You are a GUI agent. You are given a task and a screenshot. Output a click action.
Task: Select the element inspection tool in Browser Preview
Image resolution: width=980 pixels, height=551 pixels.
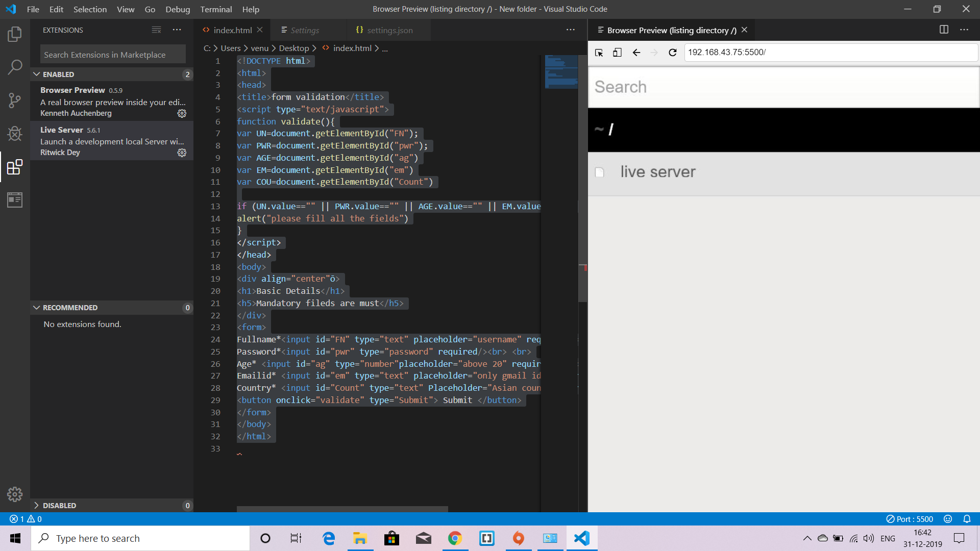tap(598, 53)
